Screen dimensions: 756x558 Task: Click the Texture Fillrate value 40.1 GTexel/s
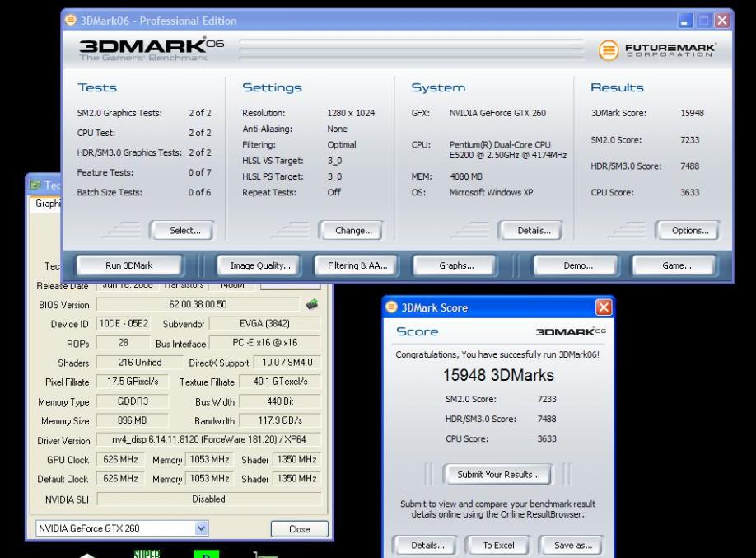(x=280, y=382)
